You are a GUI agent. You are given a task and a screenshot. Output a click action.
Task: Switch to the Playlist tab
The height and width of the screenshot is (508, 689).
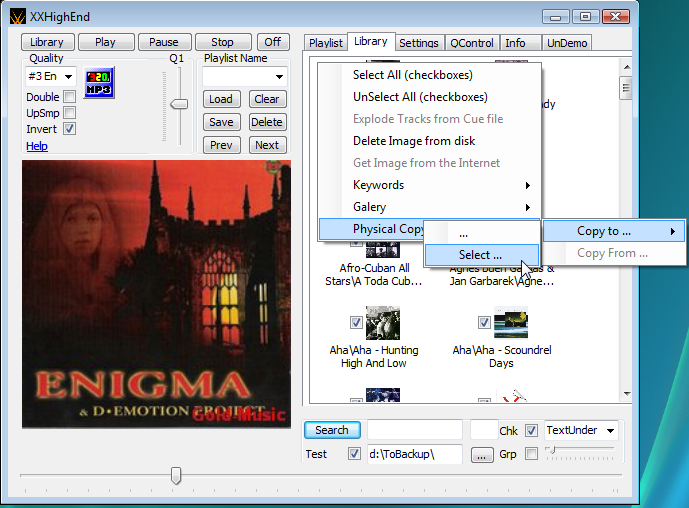(x=326, y=43)
